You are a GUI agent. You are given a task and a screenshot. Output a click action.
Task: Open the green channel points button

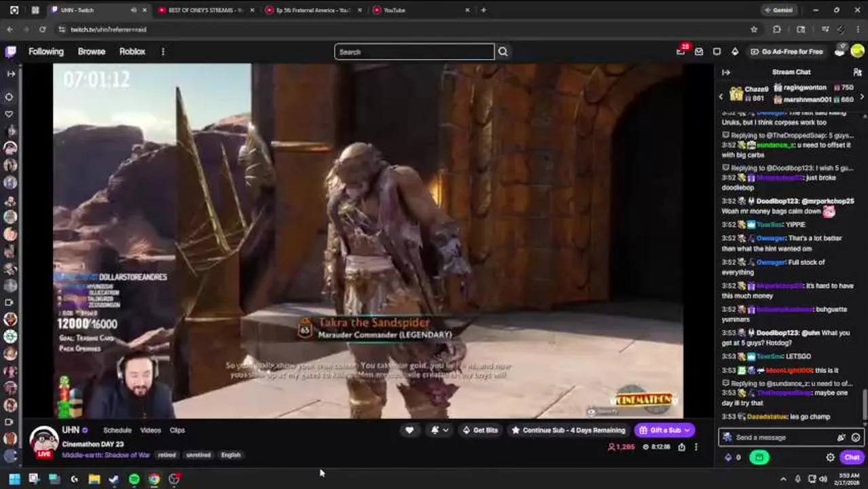pos(759,457)
